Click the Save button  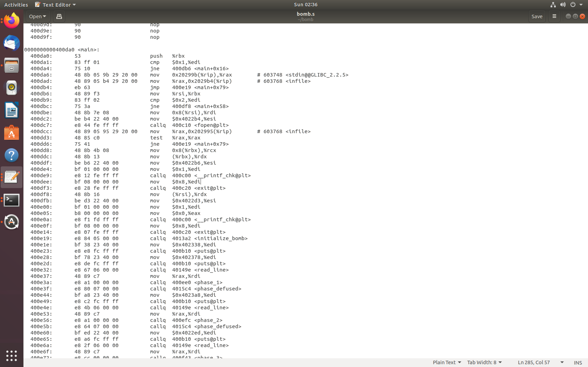point(537,16)
